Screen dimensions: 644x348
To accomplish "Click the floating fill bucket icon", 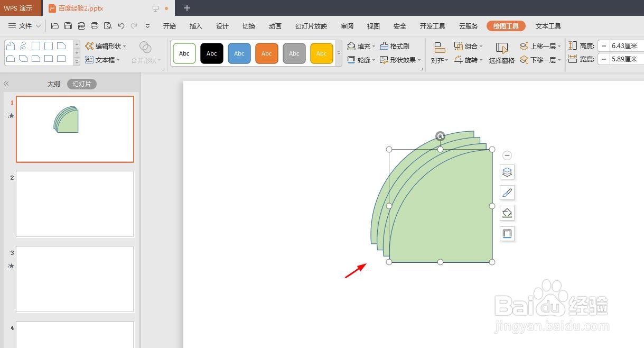I will tap(507, 213).
